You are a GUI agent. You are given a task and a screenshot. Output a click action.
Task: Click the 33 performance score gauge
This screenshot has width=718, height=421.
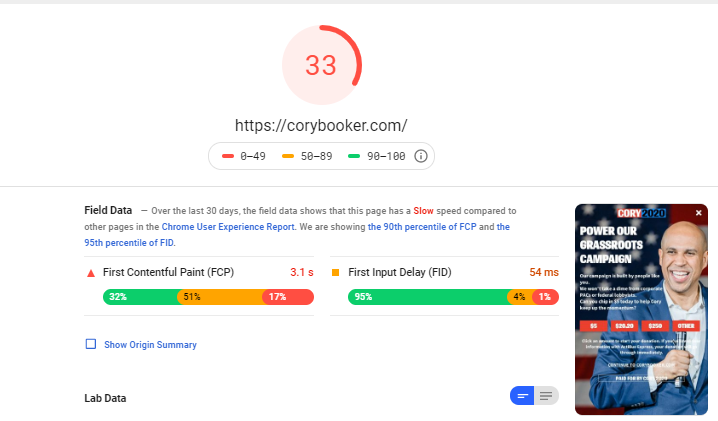[x=321, y=65]
